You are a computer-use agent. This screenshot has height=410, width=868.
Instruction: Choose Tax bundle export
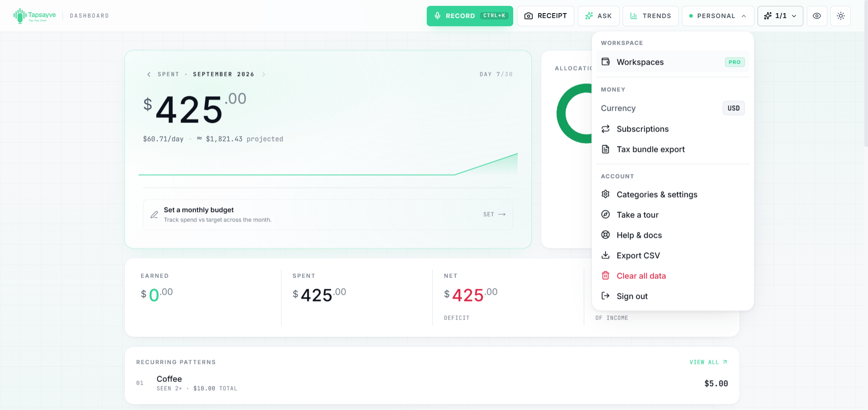[x=672, y=149]
